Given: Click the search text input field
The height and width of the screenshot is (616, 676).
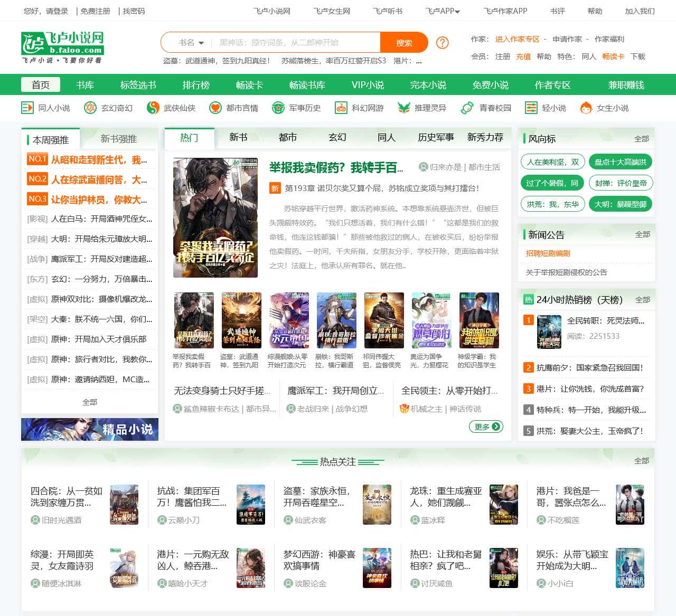Looking at the screenshot, I should 296,43.
